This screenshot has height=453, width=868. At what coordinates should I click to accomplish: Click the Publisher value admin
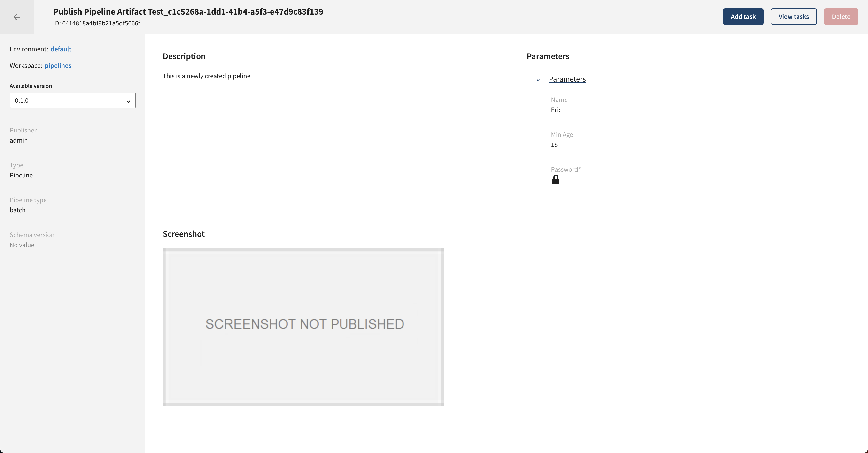click(19, 140)
